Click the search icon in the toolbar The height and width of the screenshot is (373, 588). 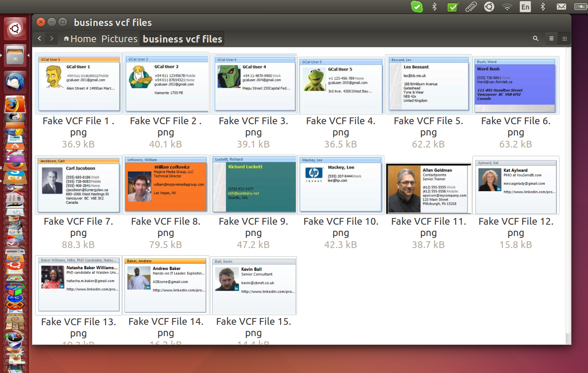(x=535, y=38)
